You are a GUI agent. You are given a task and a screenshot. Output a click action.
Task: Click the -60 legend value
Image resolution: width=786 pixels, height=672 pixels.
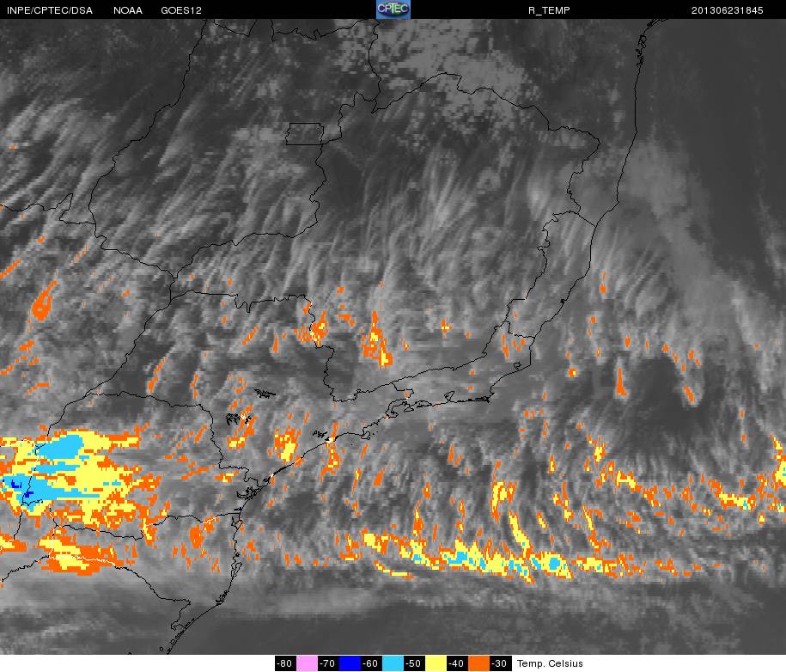(x=371, y=663)
